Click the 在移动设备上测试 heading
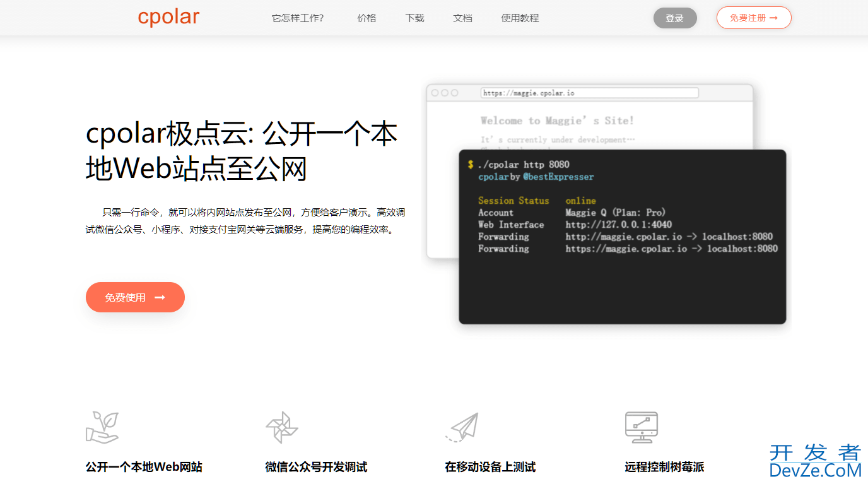The height and width of the screenshot is (484, 868). pos(490,467)
